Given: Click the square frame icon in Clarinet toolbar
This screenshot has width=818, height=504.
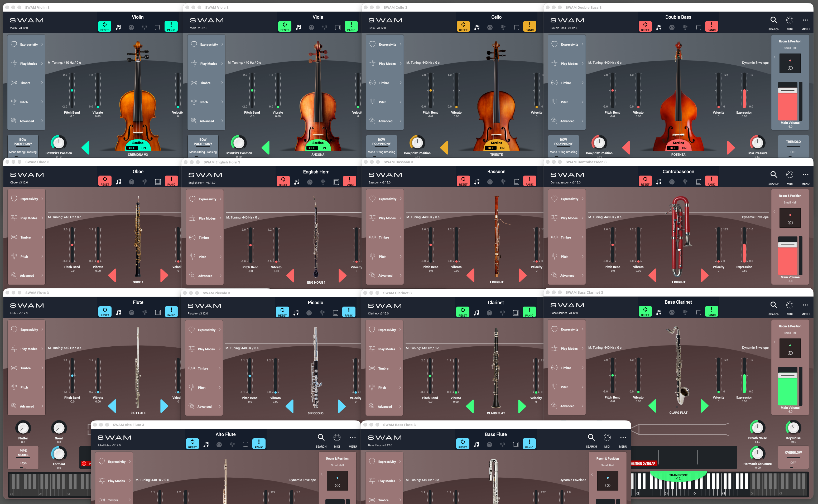Looking at the screenshot, I should (x=516, y=313).
